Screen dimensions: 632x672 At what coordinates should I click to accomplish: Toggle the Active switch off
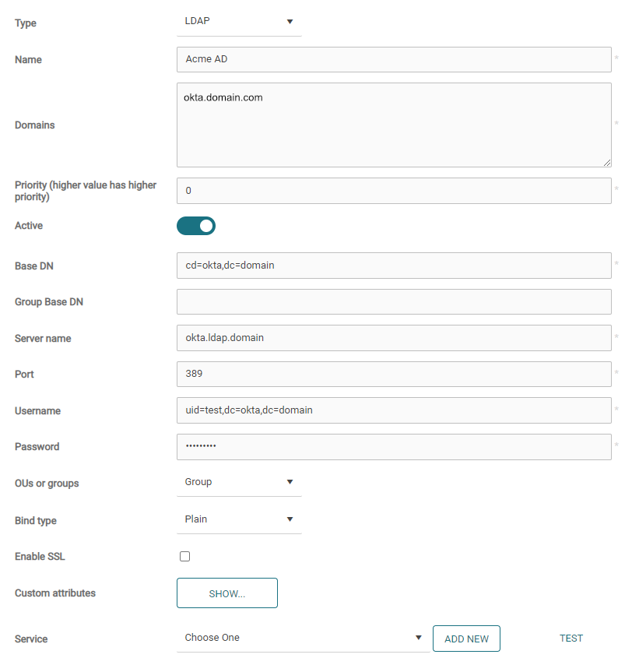click(x=196, y=226)
